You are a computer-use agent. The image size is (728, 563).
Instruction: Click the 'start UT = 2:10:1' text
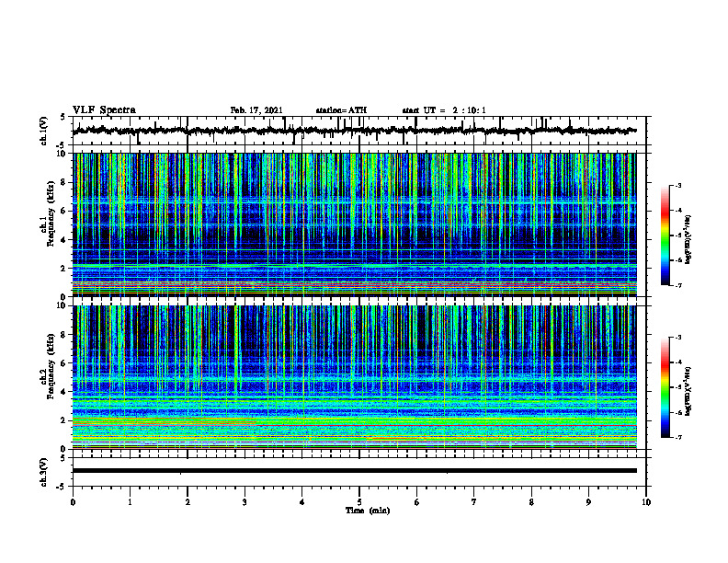pyautogui.click(x=444, y=110)
